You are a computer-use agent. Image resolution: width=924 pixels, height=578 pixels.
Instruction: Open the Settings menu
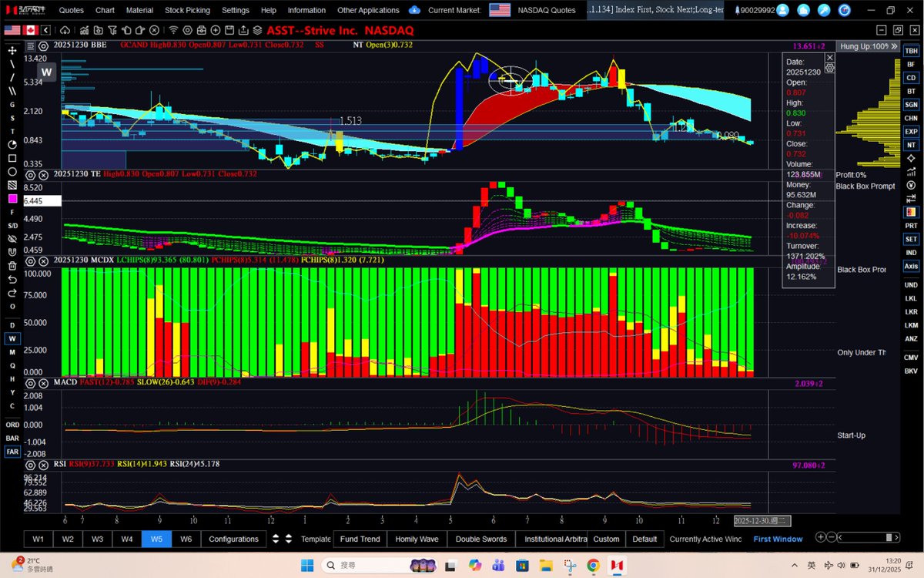[x=236, y=10]
